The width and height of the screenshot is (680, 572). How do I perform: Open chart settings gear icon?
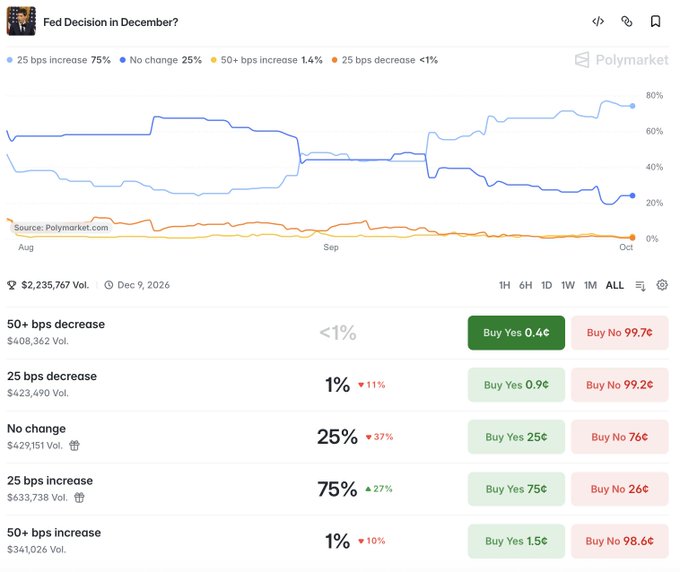tap(662, 285)
